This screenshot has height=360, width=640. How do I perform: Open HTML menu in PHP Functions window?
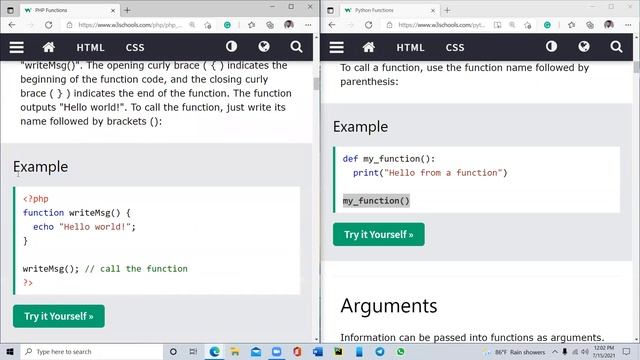[x=91, y=47]
